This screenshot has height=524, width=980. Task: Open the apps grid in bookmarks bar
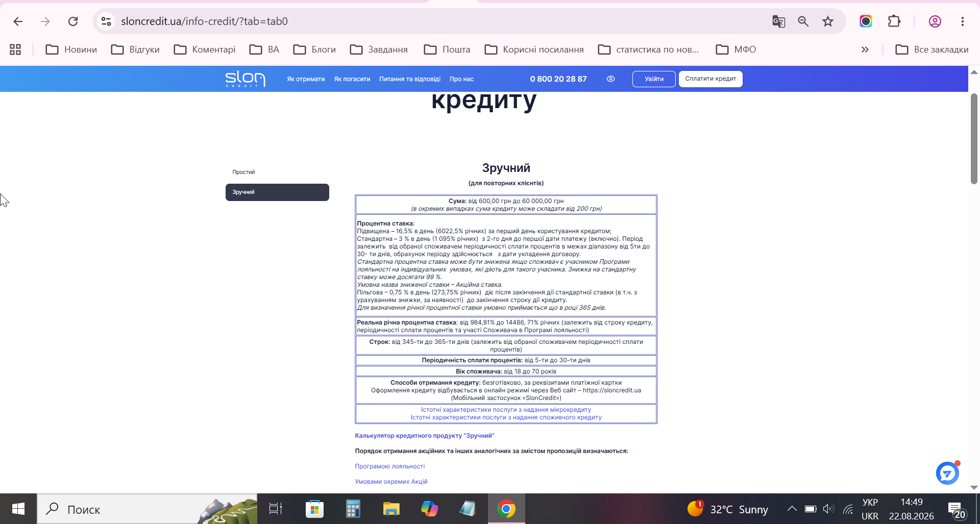pyautogui.click(x=15, y=49)
